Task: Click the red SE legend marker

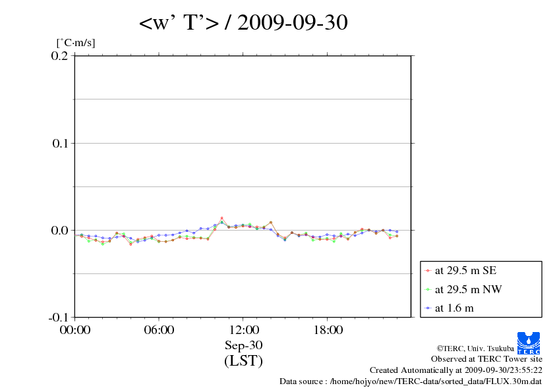Action: [x=428, y=271]
